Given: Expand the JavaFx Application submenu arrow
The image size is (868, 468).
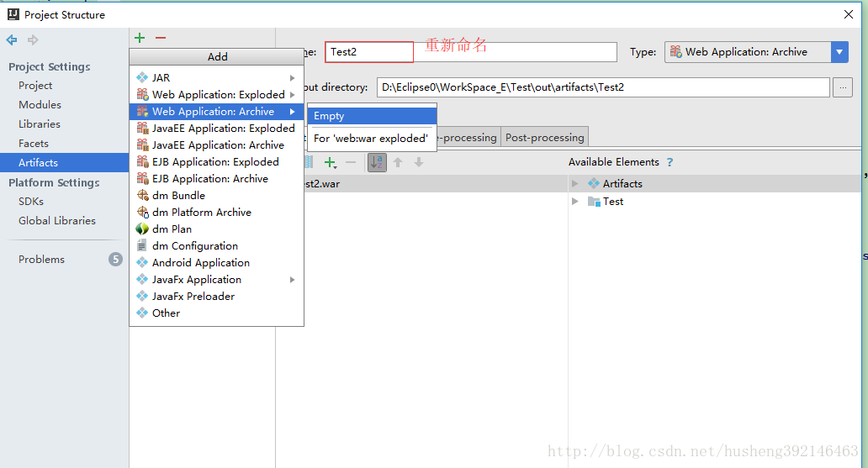Looking at the screenshot, I should (293, 280).
